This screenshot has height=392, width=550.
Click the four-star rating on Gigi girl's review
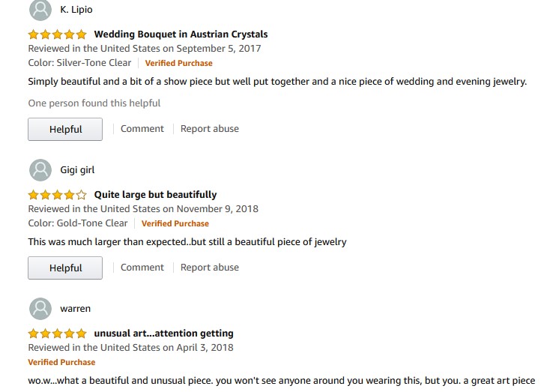[58, 195]
